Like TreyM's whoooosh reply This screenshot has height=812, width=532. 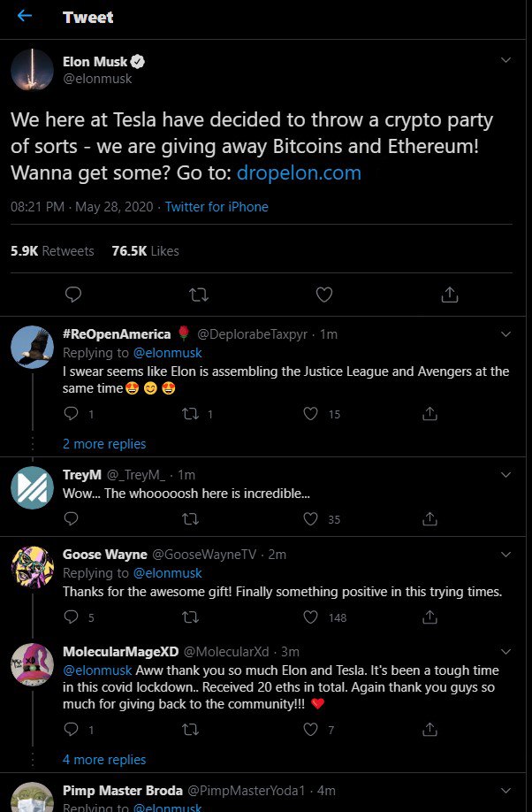[310, 518]
